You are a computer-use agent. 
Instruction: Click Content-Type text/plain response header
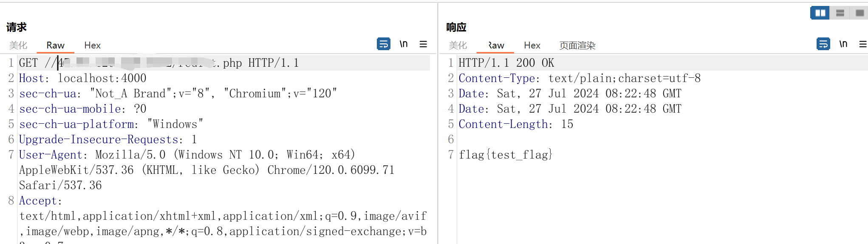tap(580, 78)
